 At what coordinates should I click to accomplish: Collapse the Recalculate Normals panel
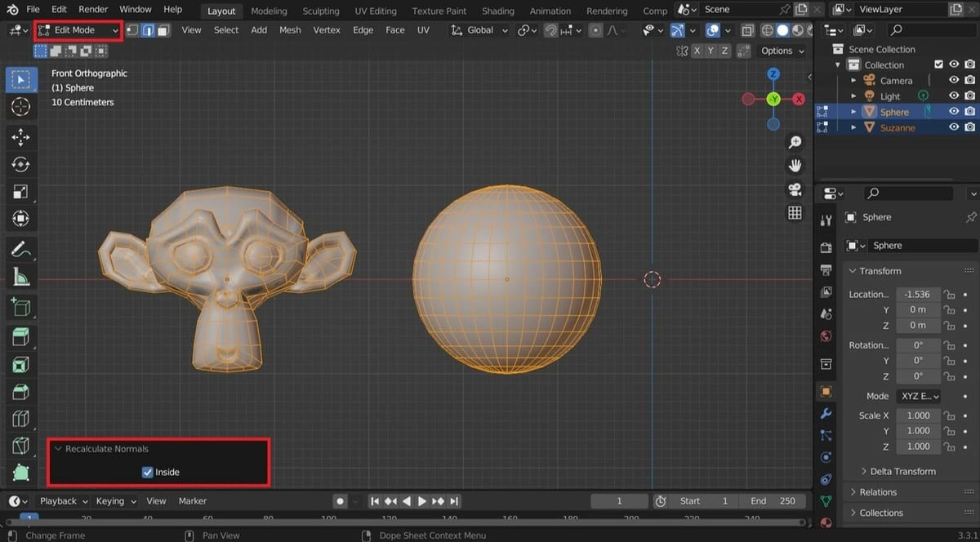(58, 449)
